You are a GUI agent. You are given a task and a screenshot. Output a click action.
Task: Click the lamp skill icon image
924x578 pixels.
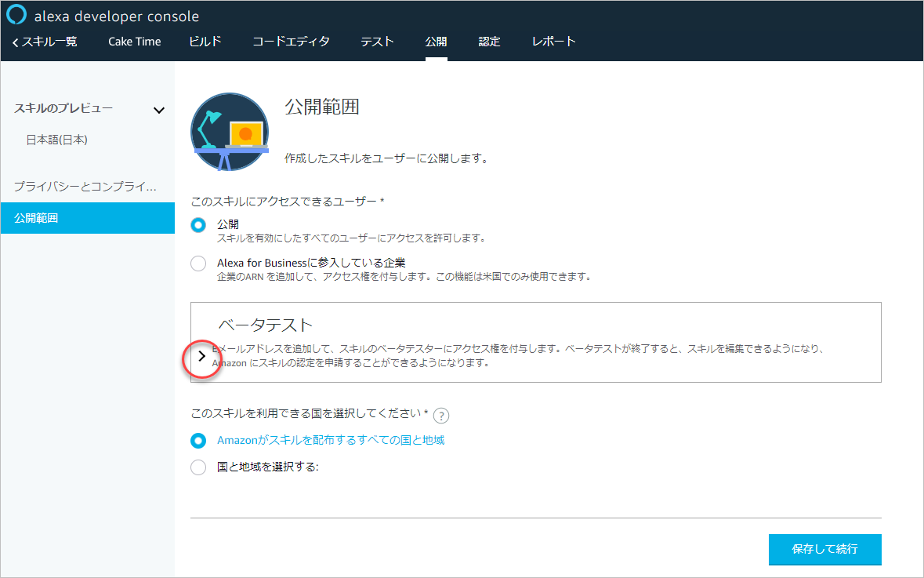pos(229,131)
